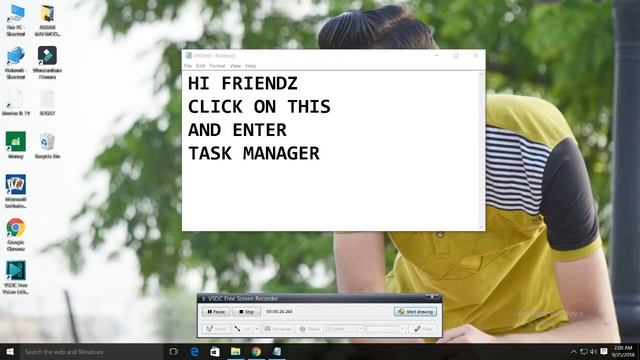Launch Microsoft Edge from the taskbar
The width and height of the screenshot is (640, 360).
194,351
